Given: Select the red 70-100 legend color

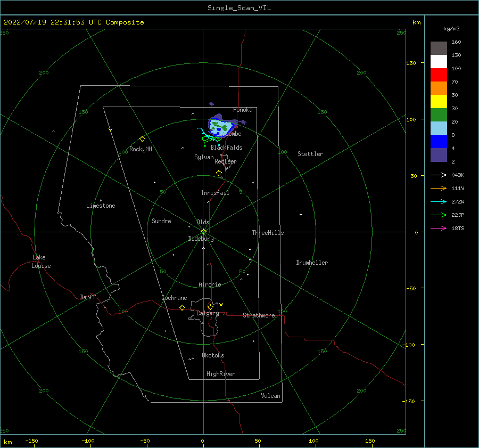Looking at the screenshot, I should 439,75.
